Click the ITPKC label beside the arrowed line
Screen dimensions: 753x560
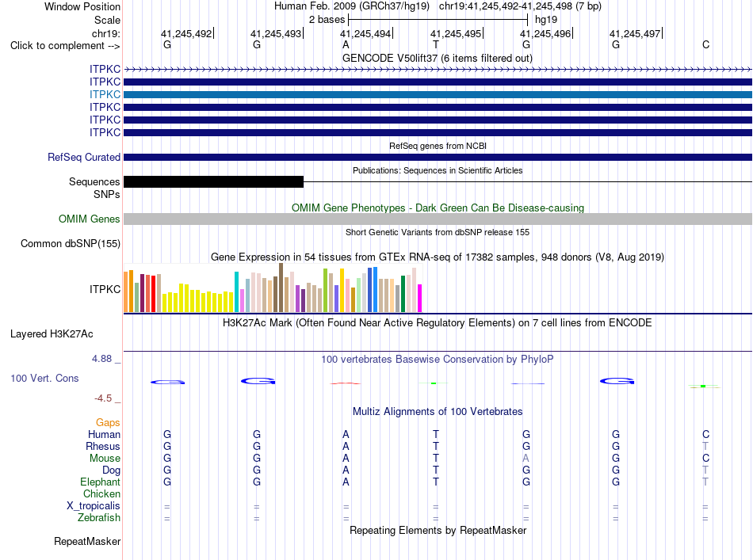click(105, 69)
